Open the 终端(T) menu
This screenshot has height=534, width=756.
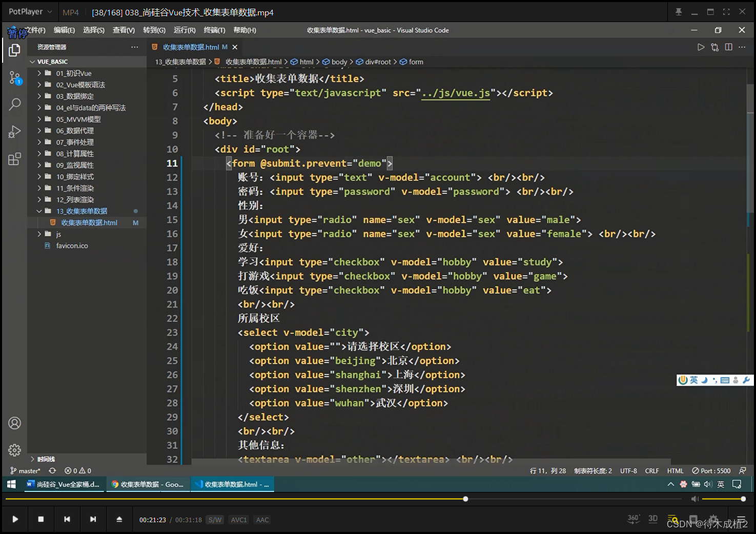click(x=214, y=30)
